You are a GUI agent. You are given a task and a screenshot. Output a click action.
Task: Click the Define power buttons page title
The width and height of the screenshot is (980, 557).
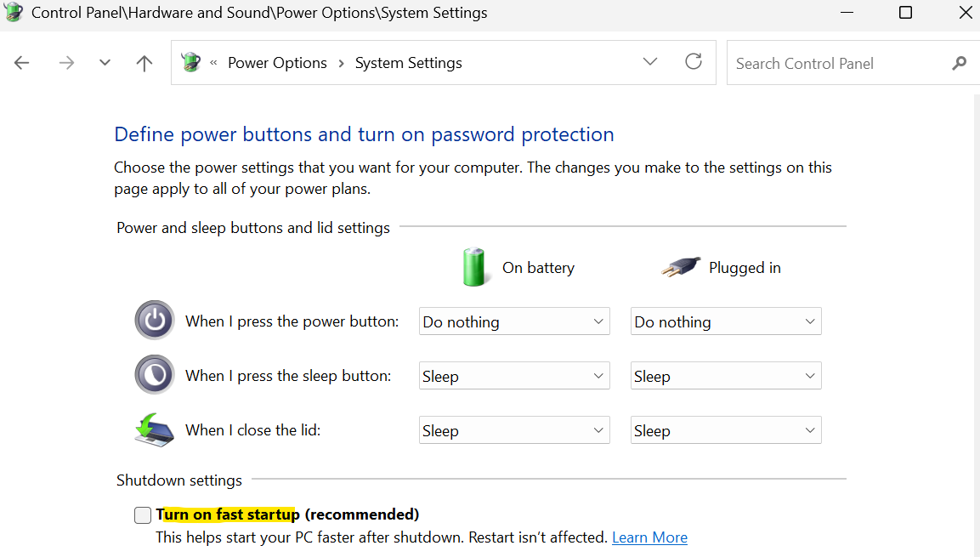pos(364,134)
